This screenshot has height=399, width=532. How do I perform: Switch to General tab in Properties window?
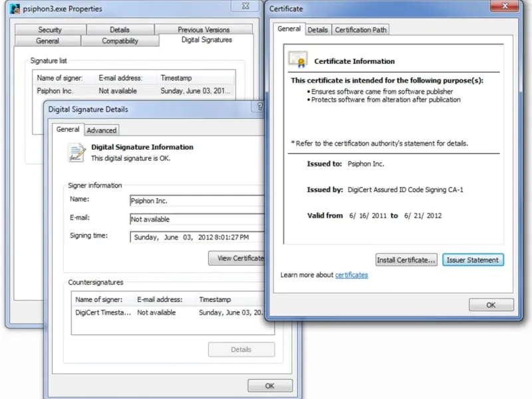click(47, 41)
